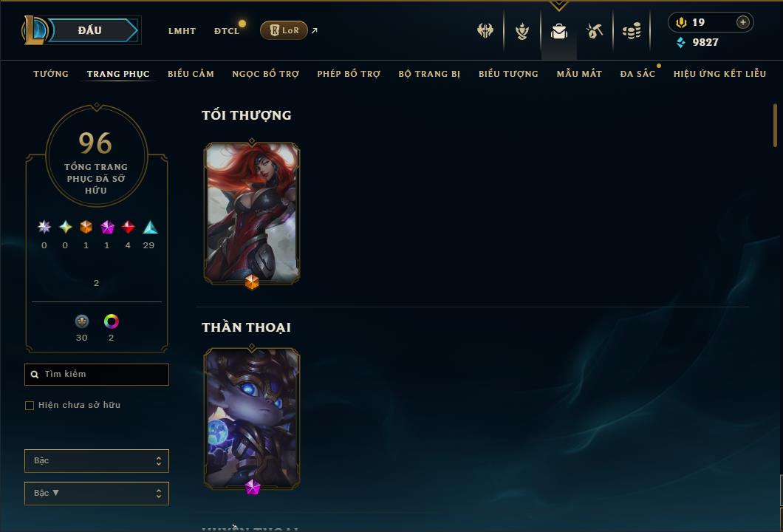The image size is (783, 532).
Task: Open the Profile laurel icon
Action: coord(522,32)
